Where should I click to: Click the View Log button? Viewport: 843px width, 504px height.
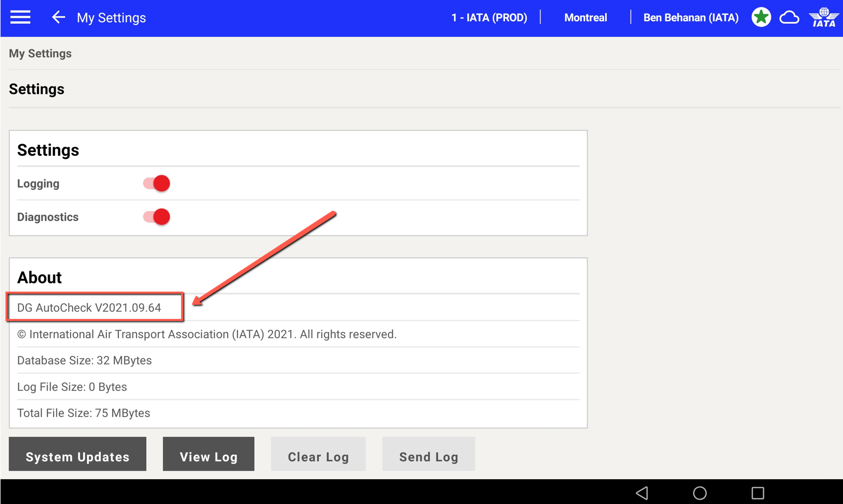(208, 454)
